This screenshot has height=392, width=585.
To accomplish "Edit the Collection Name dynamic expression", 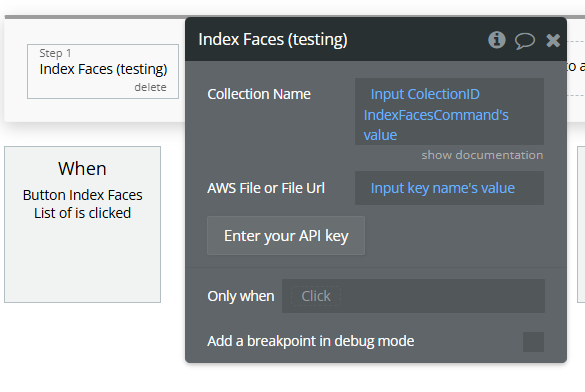I will point(449,111).
